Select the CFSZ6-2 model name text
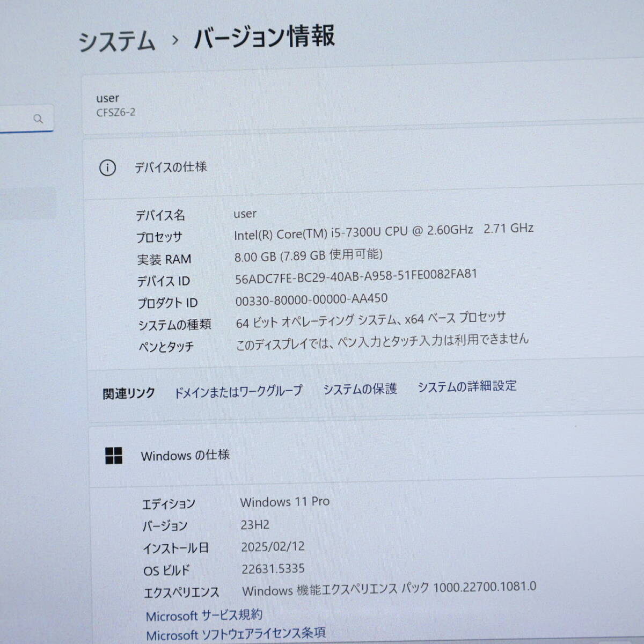Image resolution: width=644 pixels, height=644 pixels. [115, 112]
